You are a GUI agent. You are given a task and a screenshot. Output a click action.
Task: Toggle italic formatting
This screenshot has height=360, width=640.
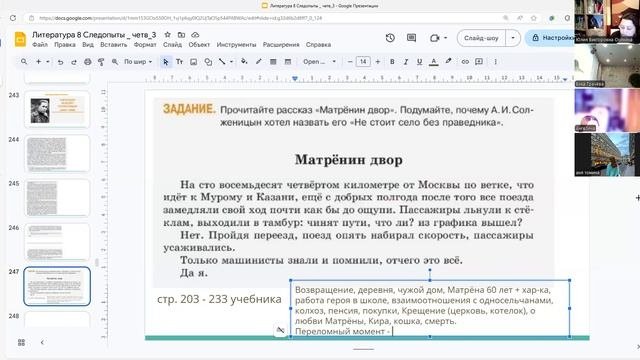(406, 62)
